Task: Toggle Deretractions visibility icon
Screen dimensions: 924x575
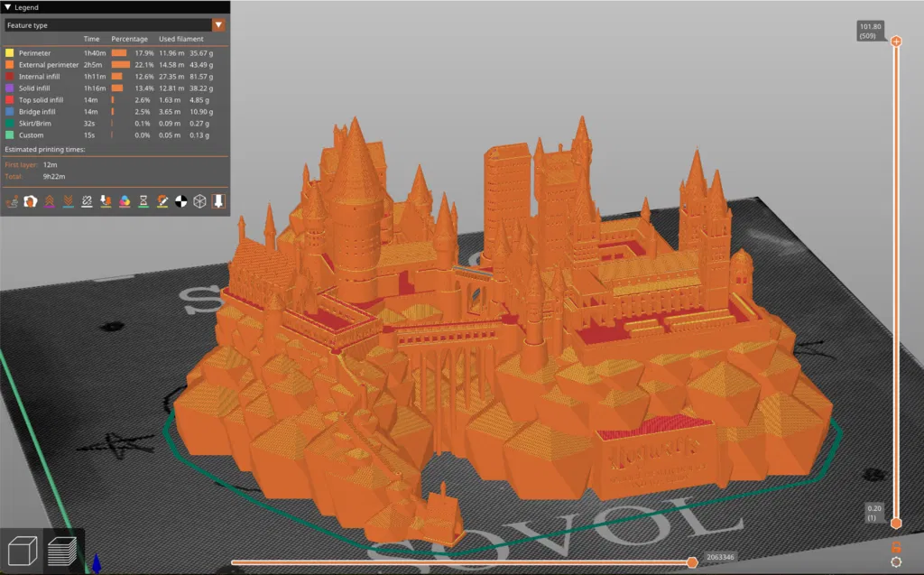Action: (x=69, y=201)
